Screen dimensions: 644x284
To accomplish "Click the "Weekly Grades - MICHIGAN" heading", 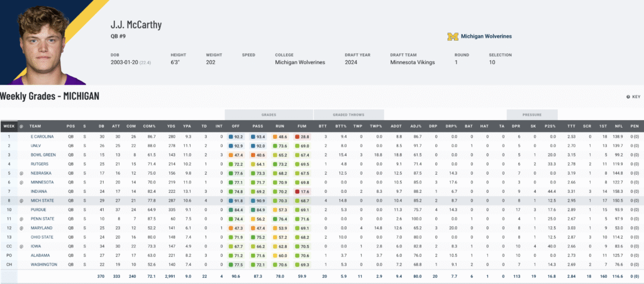I will click(50, 96).
